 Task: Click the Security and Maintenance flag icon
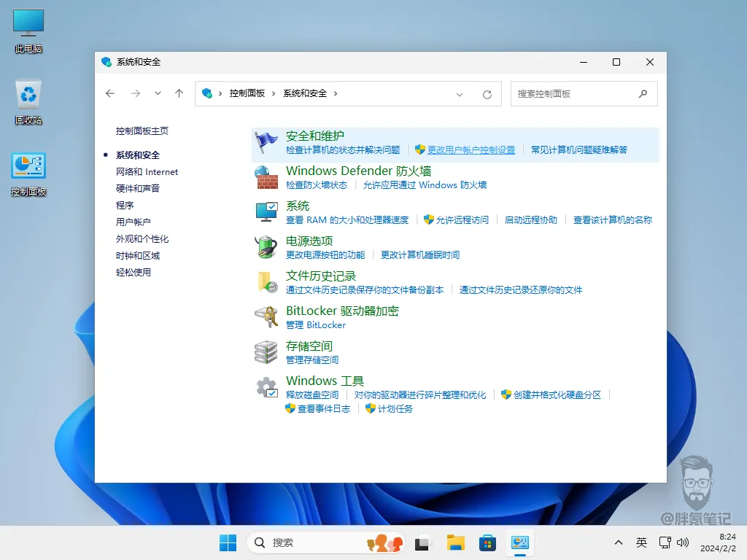266,142
